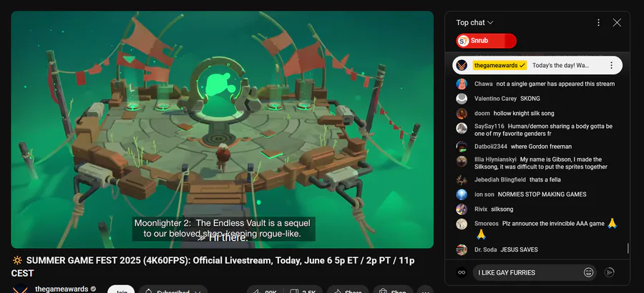644x293 pixels.
Task: Click the Dr. Soda avatar in chat
Action: tap(462, 249)
